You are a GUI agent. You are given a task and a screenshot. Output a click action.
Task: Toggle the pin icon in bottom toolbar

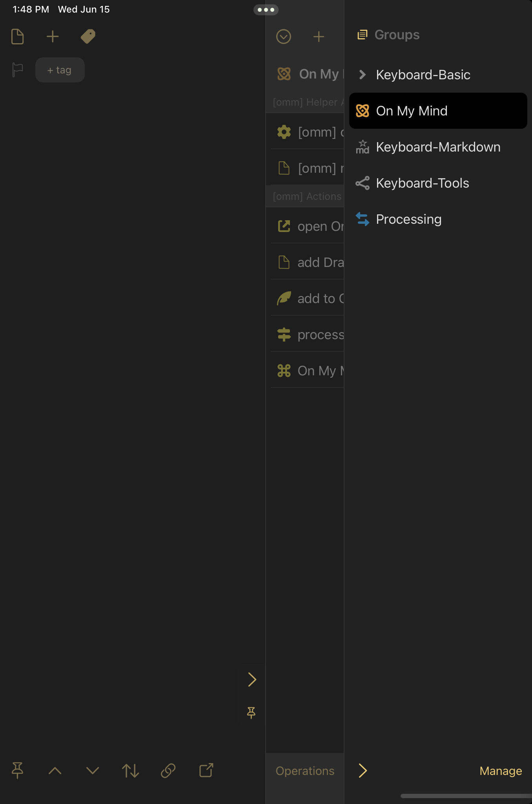(18, 770)
